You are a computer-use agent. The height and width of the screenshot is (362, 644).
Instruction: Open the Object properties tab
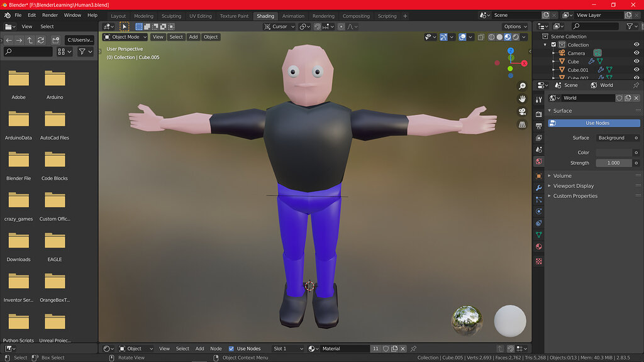tap(539, 176)
